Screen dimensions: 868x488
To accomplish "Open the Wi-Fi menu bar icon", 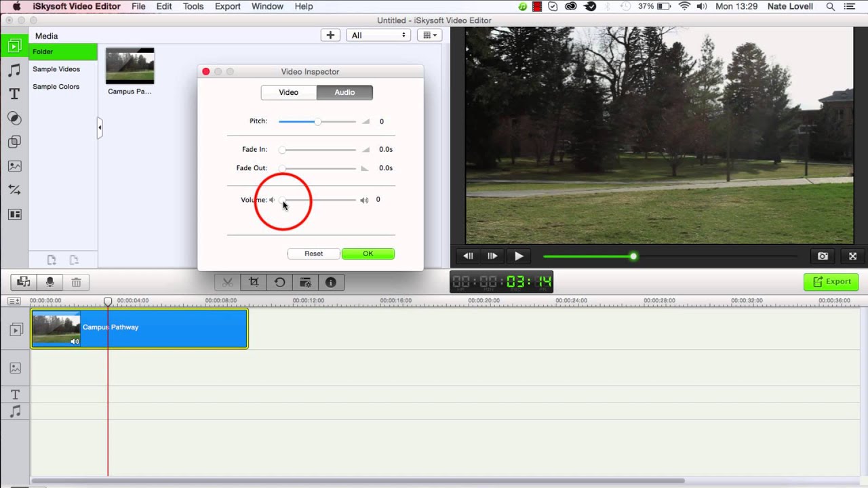I will click(x=684, y=6).
